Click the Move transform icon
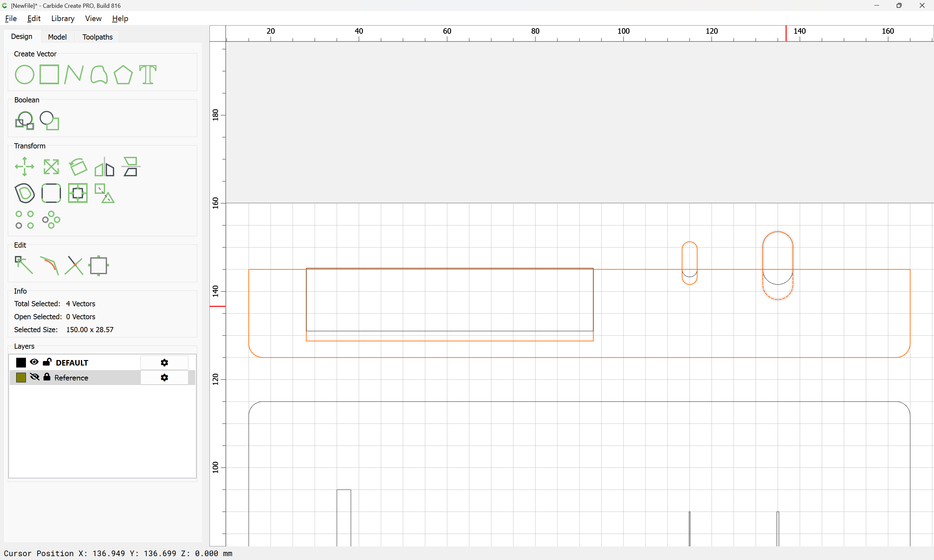The height and width of the screenshot is (560, 934). click(x=24, y=167)
